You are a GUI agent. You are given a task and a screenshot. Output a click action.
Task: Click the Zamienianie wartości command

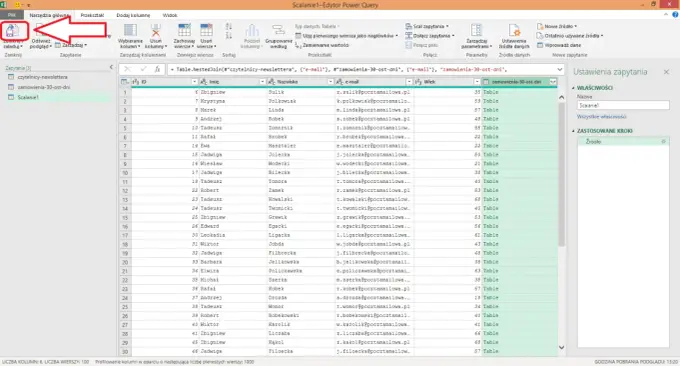322,45
